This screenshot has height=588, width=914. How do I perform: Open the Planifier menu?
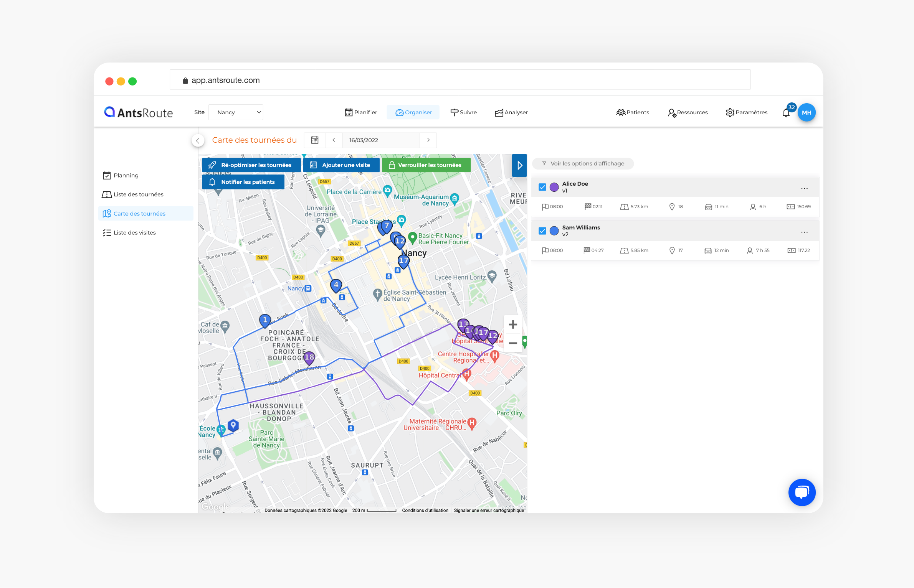(361, 112)
